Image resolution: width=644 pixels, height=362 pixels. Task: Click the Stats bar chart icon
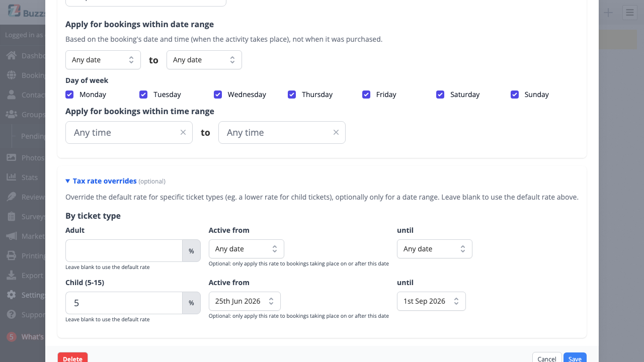click(11, 177)
